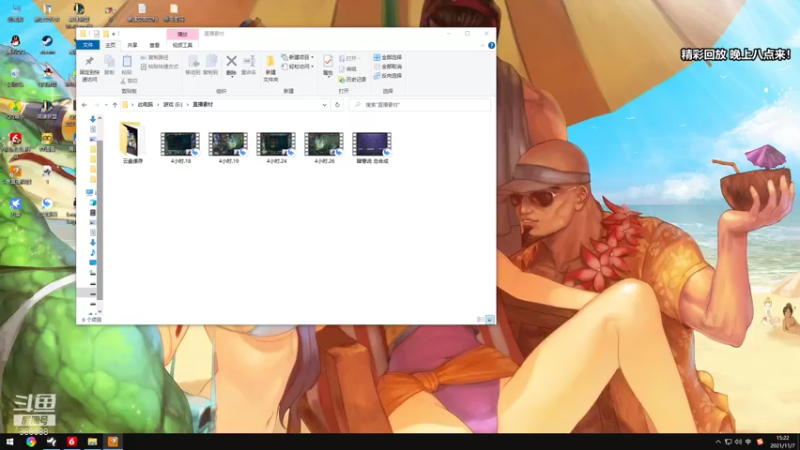Click the Refresh button beside address bar
800x450 pixels.
click(x=337, y=105)
